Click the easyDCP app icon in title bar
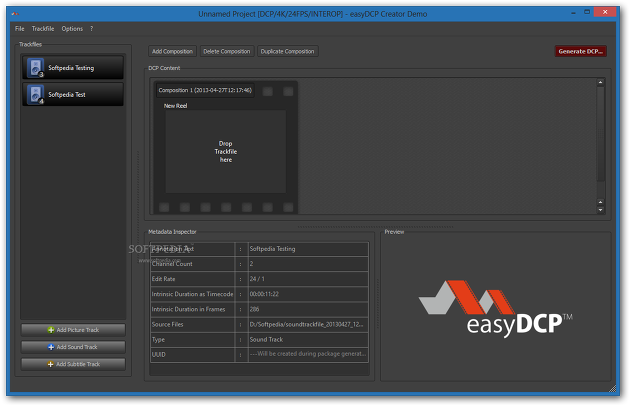This screenshot has width=630, height=406. coord(15,14)
